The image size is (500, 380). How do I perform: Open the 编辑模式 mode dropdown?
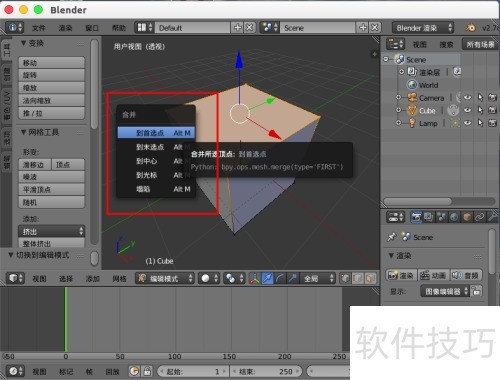[165, 278]
